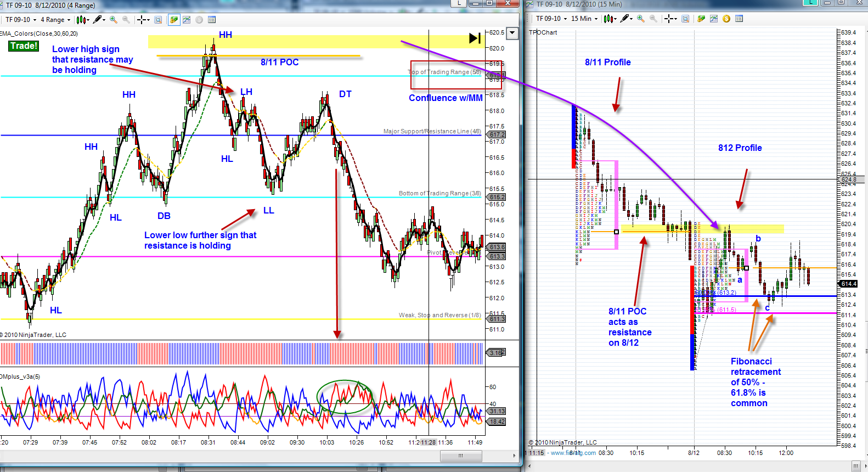The width and height of the screenshot is (868, 472).
Task: Open chart style candlestick tool in 4 Range window
Action: (x=81, y=20)
